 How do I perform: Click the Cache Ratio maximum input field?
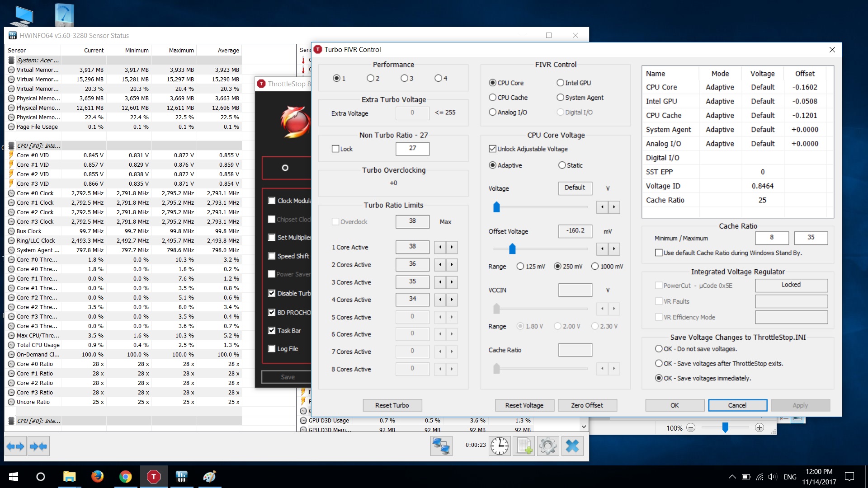811,238
